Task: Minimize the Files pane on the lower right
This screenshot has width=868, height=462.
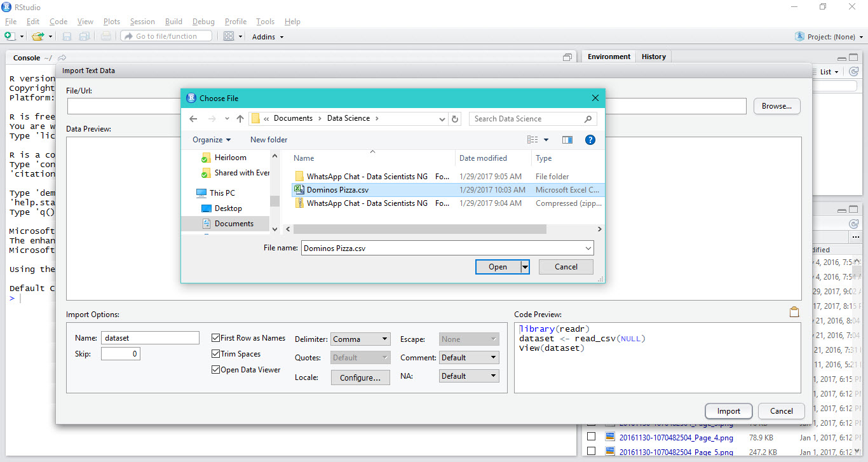Action: click(x=841, y=210)
